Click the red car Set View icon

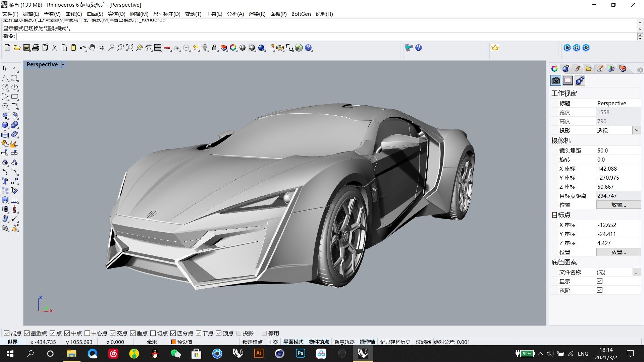pos(167,48)
